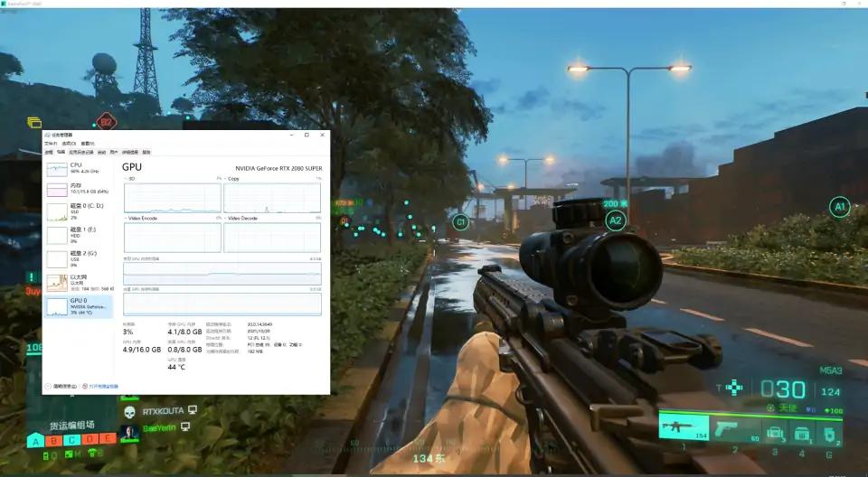Click the 3D engine usage graph
The height and width of the screenshot is (477, 868).
pyautogui.click(x=172, y=198)
